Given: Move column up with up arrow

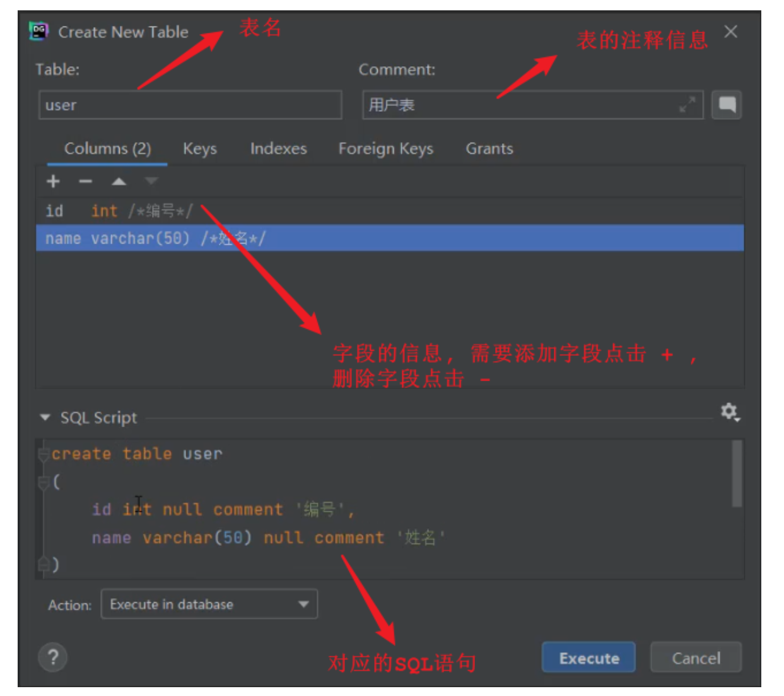Looking at the screenshot, I should [x=119, y=182].
